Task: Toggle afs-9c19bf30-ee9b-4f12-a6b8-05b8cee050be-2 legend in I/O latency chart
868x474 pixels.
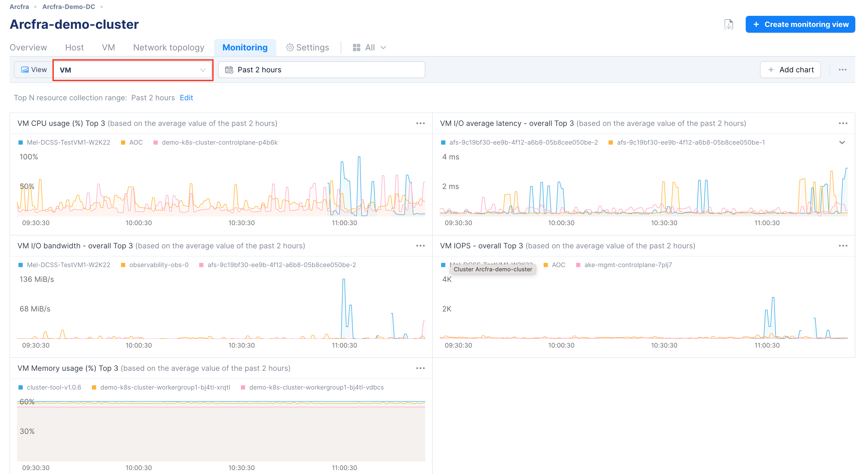Action: 519,143
